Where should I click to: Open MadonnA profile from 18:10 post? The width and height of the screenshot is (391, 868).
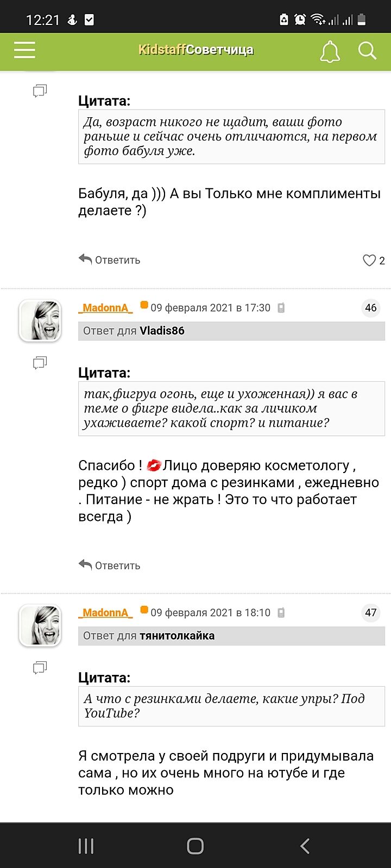point(106,613)
